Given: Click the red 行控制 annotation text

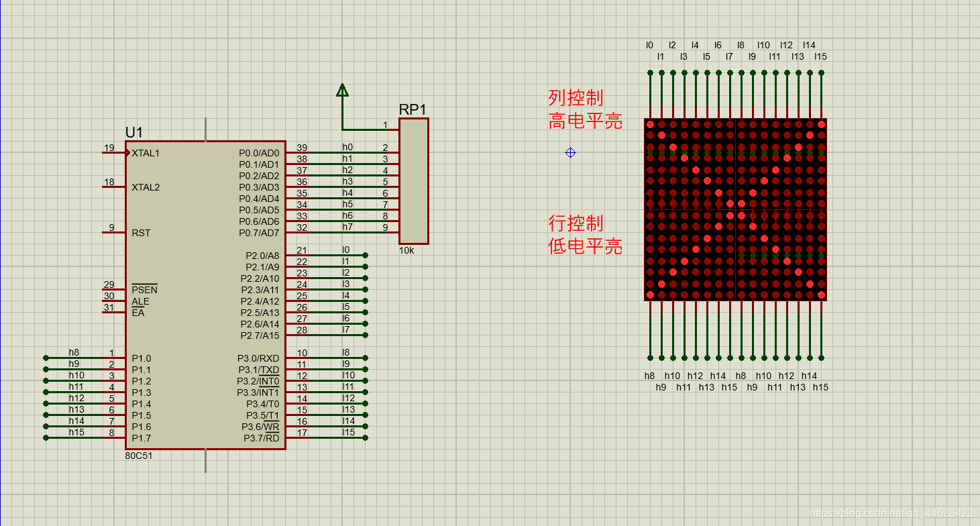Looking at the screenshot, I should tap(576, 223).
